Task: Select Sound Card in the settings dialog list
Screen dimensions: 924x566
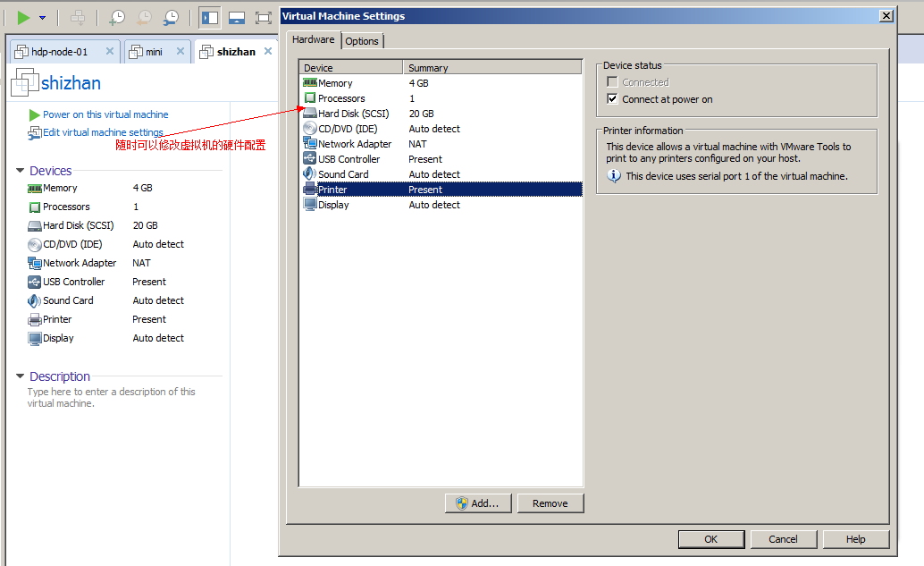Action: coord(441,174)
